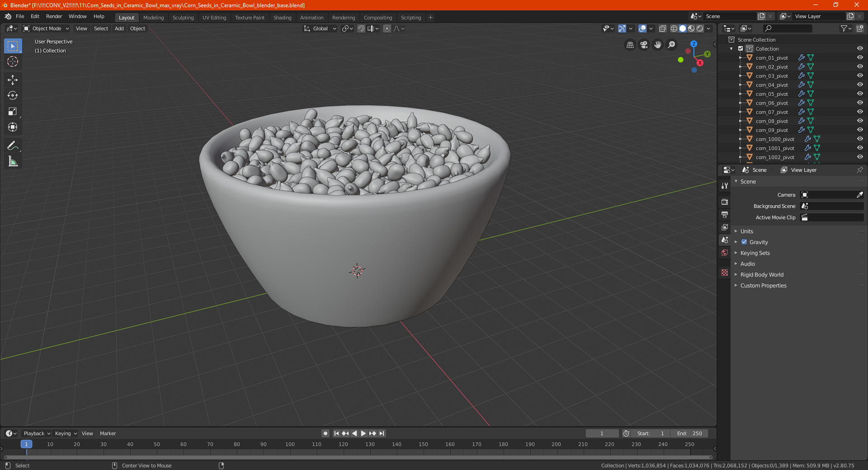Toggle viewport overlays
This screenshot has height=470, width=868.
pos(642,28)
